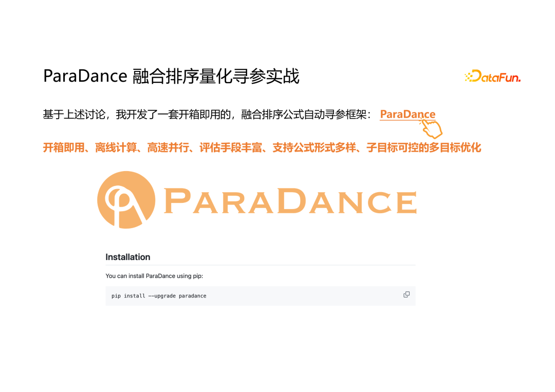Click the DataFun logo
Viewport: 555px width, 392px height.
click(492, 77)
